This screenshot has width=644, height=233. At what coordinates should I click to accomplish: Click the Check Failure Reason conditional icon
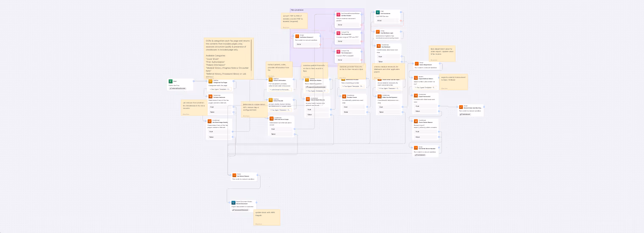416,121
